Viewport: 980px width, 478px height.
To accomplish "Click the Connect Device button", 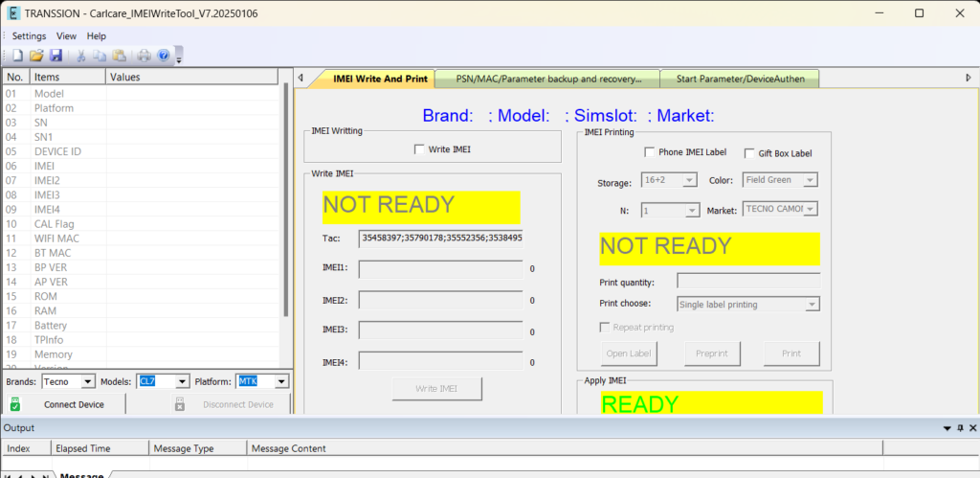I will 64,405.
